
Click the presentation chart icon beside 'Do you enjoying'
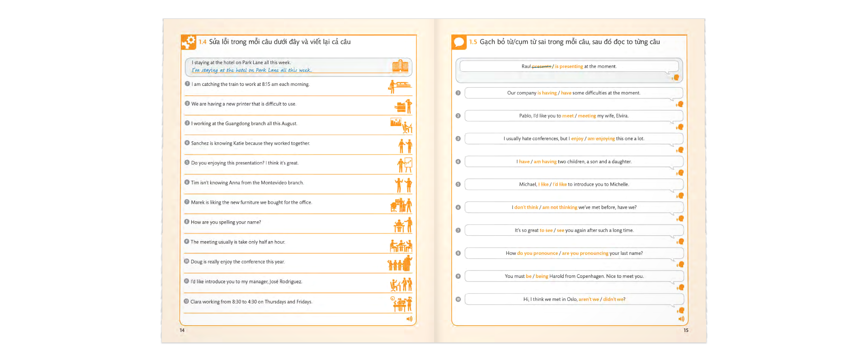tap(405, 165)
